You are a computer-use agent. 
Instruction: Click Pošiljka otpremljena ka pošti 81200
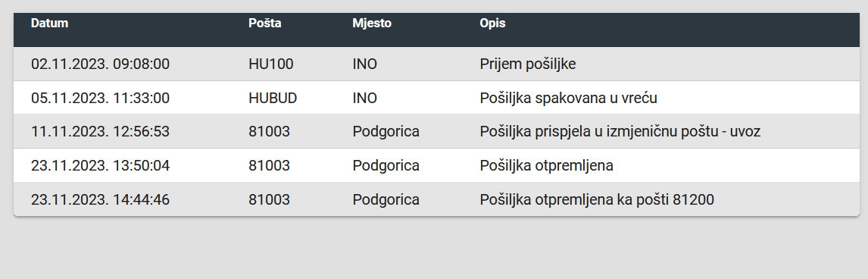click(x=597, y=199)
